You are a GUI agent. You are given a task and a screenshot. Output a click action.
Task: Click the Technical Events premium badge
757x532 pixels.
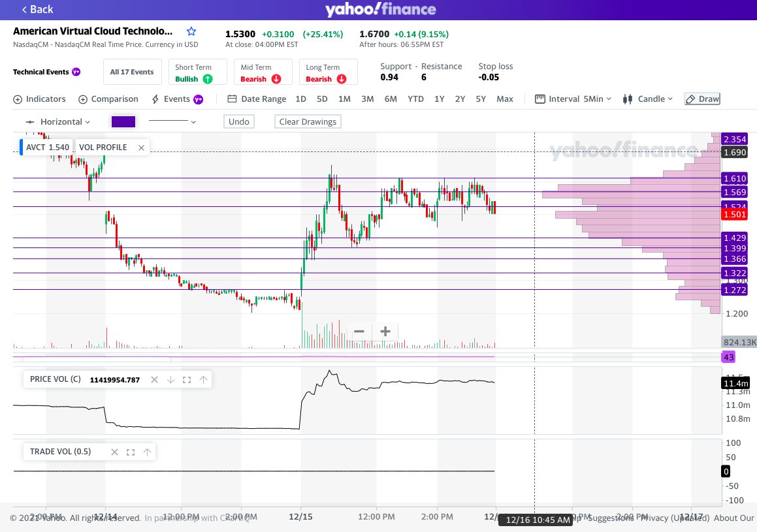click(76, 72)
